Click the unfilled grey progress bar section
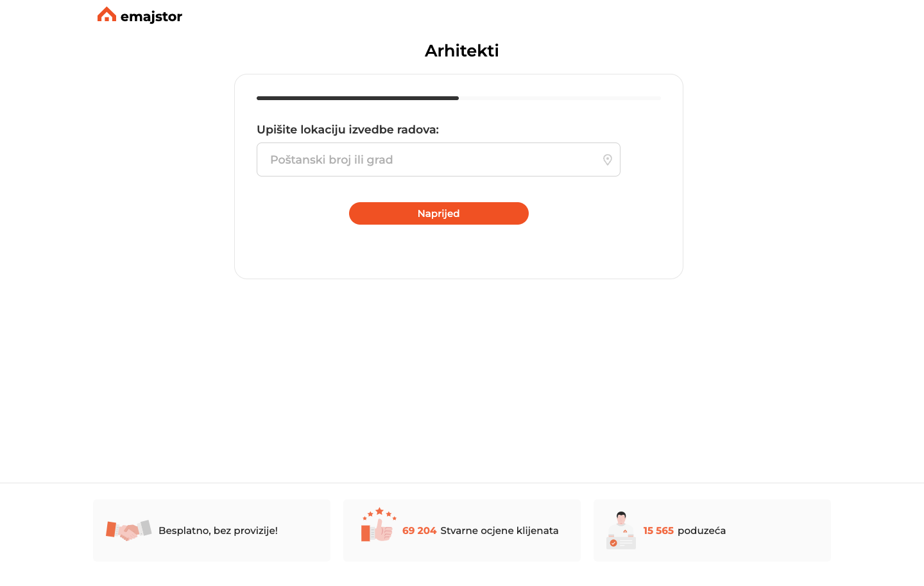Image resolution: width=924 pixels, height=586 pixels. pyautogui.click(x=560, y=98)
